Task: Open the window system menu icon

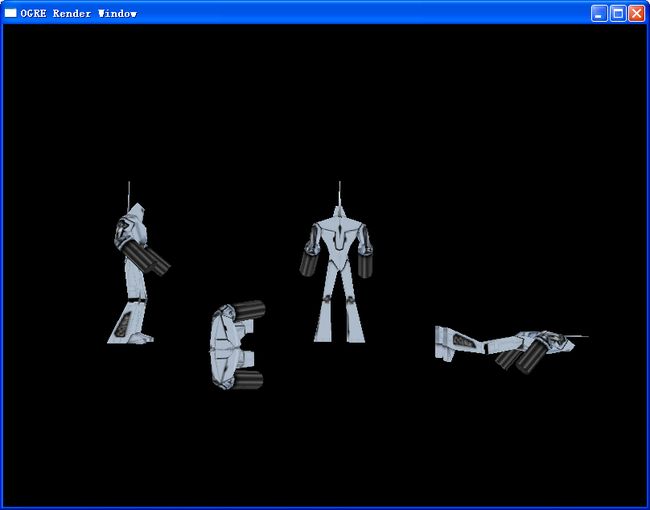Action: (10, 13)
